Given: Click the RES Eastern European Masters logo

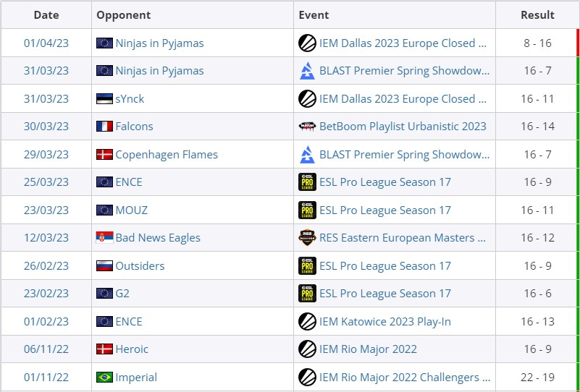Looking at the screenshot, I should pyautogui.click(x=307, y=238).
